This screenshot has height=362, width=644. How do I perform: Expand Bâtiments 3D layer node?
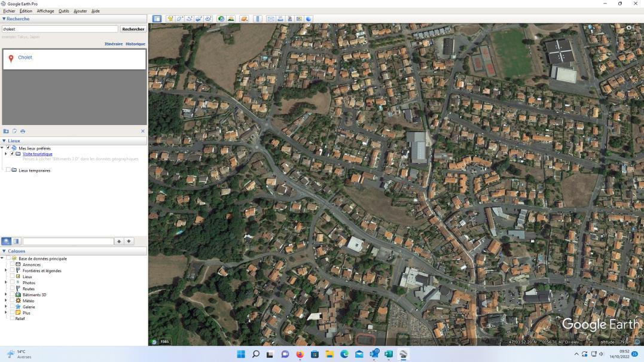(x=6, y=294)
